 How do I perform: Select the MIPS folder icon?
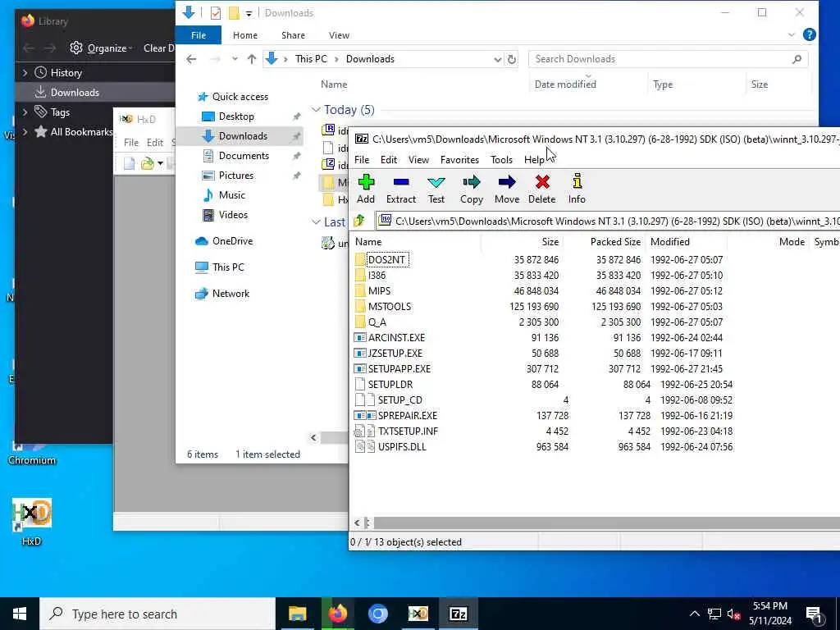(361, 291)
